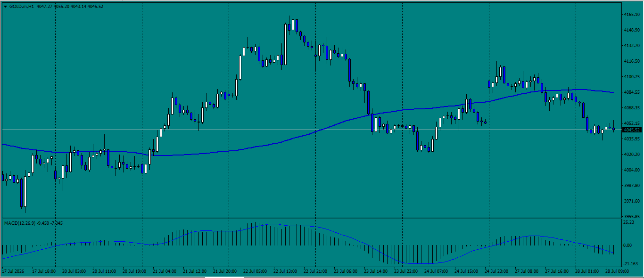Image resolution: width=644 pixels, height=278 pixels.
Task: Click the 0.00 MACD scale value
Action: pyautogui.click(x=627, y=245)
